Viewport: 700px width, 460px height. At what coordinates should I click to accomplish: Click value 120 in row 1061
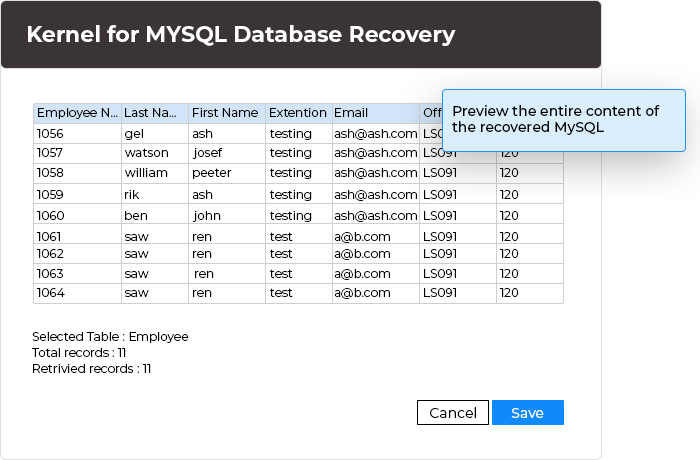click(x=530, y=235)
